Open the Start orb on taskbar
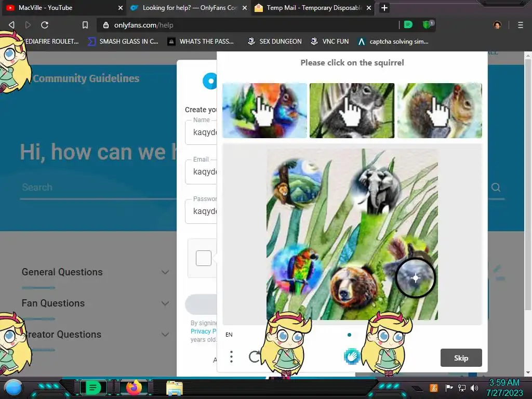 point(14,388)
